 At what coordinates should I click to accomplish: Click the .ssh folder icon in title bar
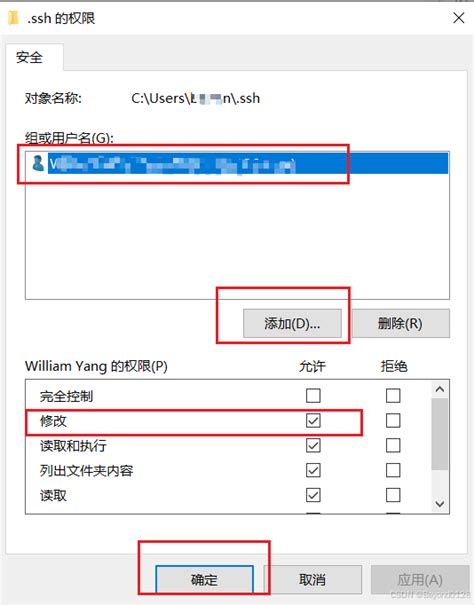point(14,18)
